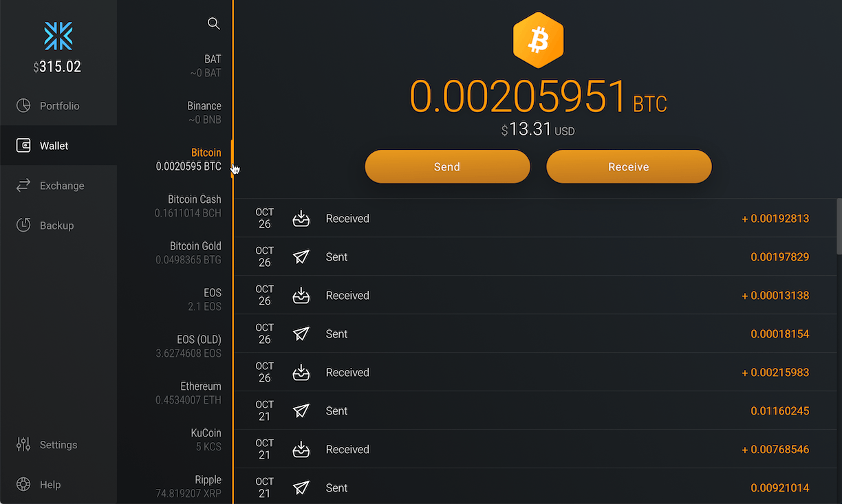Open the Help section

pos(58,484)
